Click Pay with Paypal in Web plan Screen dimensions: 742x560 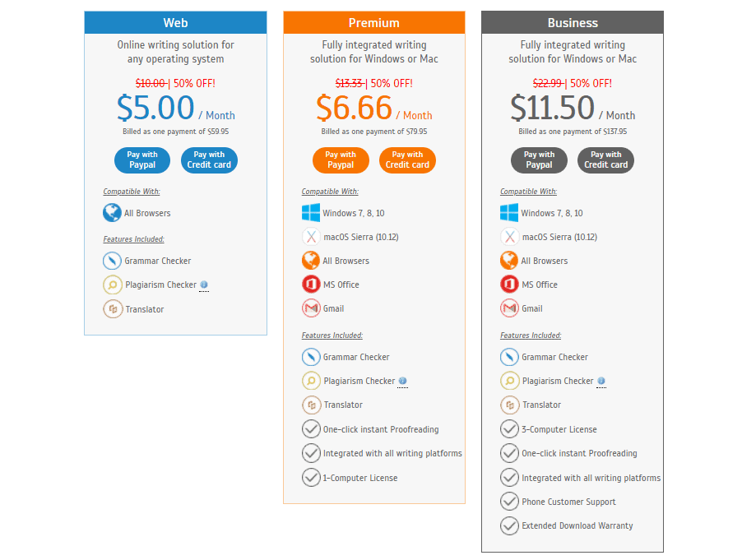tap(142, 160)
